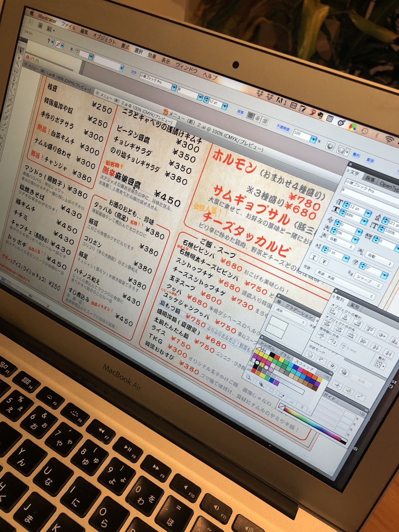This screenshot has height=532, width=399.
Task: Select the Direct Selection tool
Action: coord(19,57)
